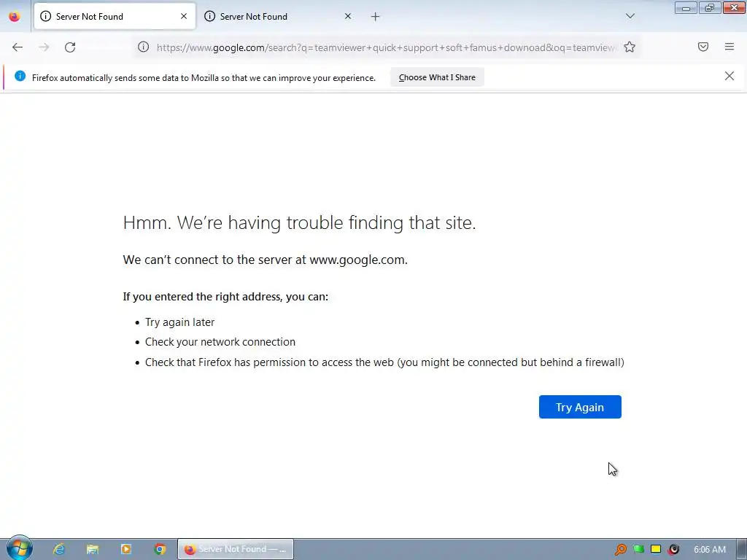Screen dimensions: 747x560
Task: Open the Windows Start menu
Action: [x=19, y=548]
